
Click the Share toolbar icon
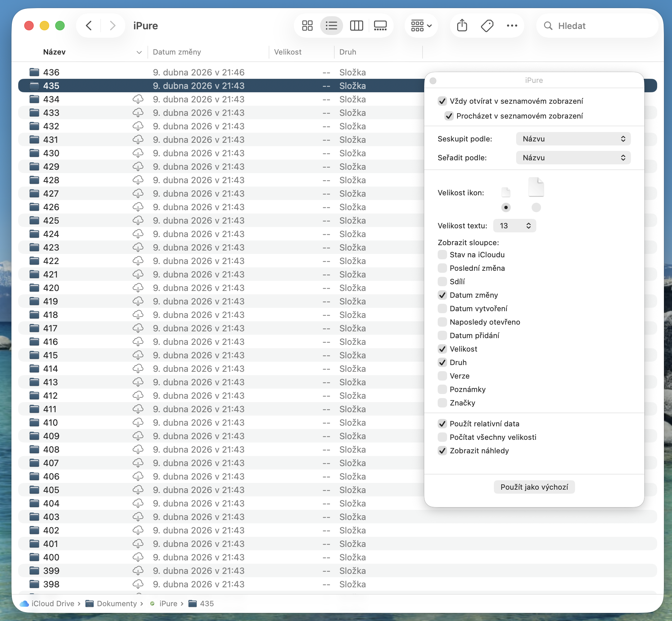(462, 26)
